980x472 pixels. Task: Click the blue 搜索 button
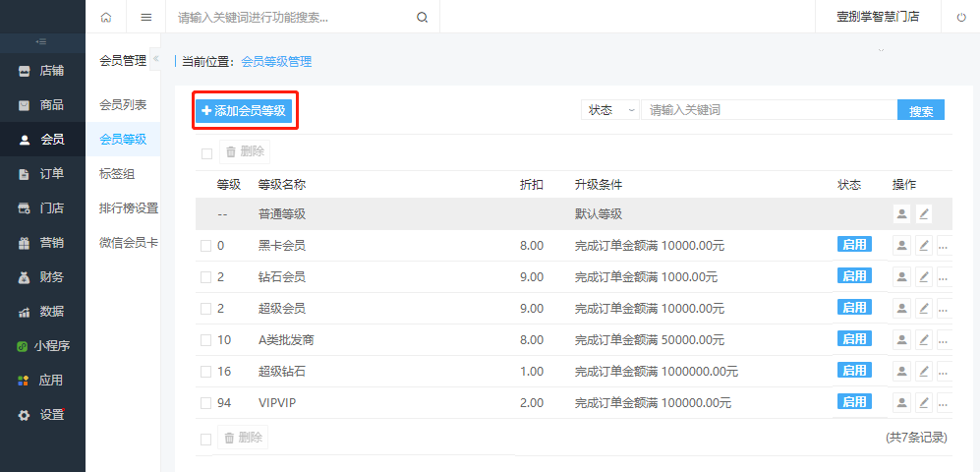click(921, 110)
